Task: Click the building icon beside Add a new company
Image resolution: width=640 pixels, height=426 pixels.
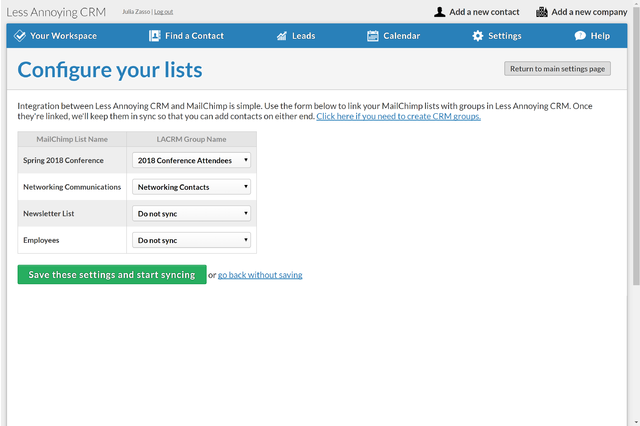Action: click(x=542, y=12)
